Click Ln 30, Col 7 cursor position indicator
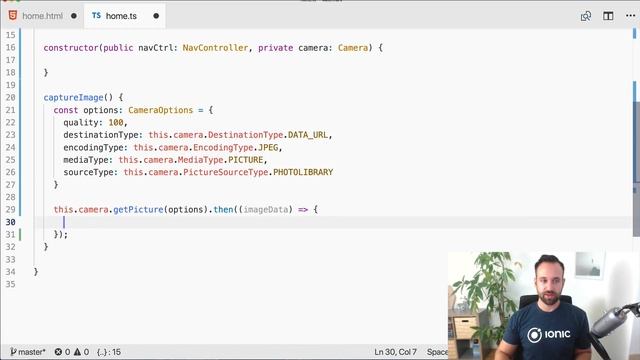 click(396, 352)
